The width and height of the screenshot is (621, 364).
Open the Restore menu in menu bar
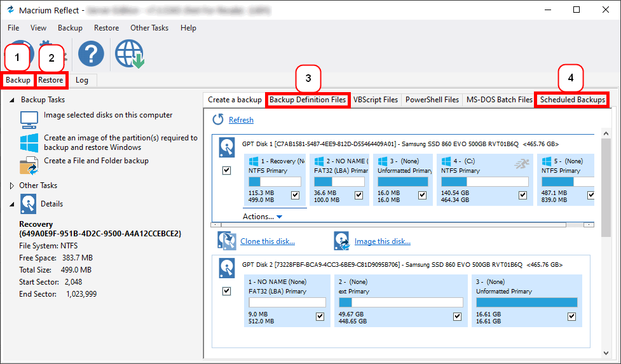point(107,28)
